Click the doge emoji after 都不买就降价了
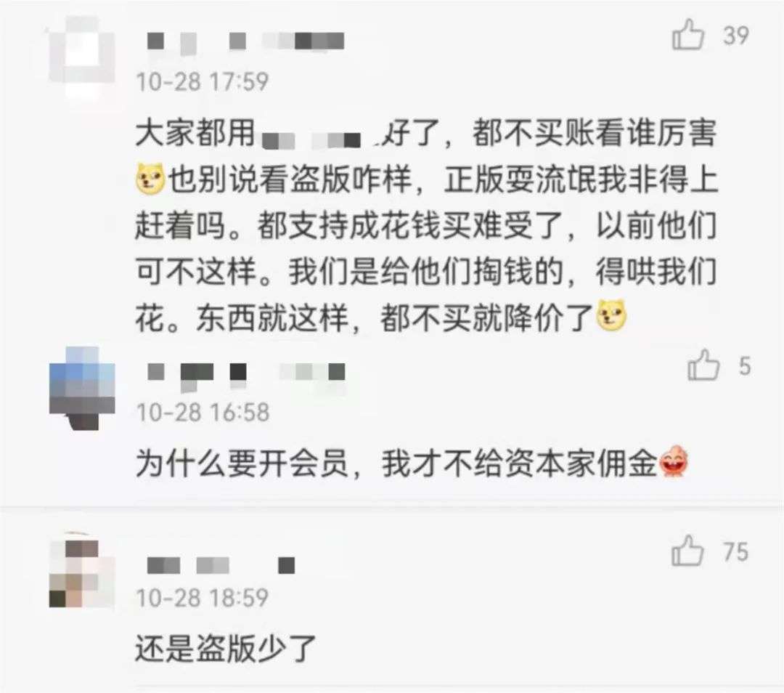The height and width of the screenshot is (693, 784). (x=611, y=316)
